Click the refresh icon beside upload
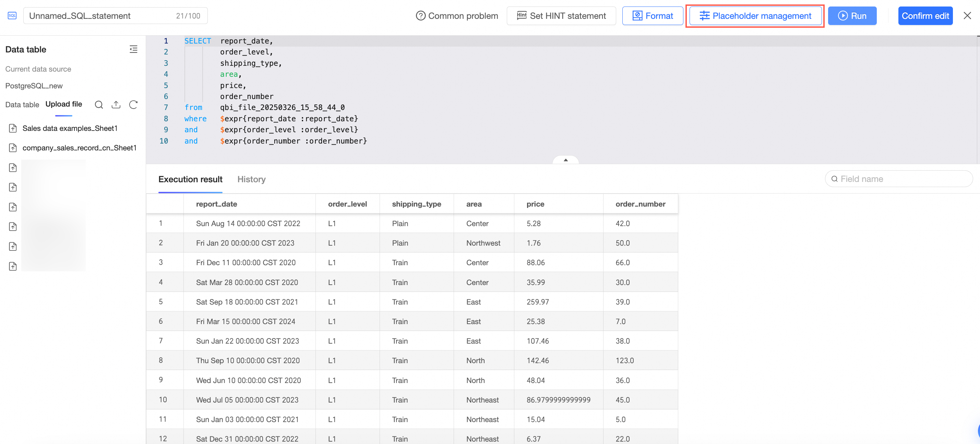980x444 pixels. click(133, 104)
